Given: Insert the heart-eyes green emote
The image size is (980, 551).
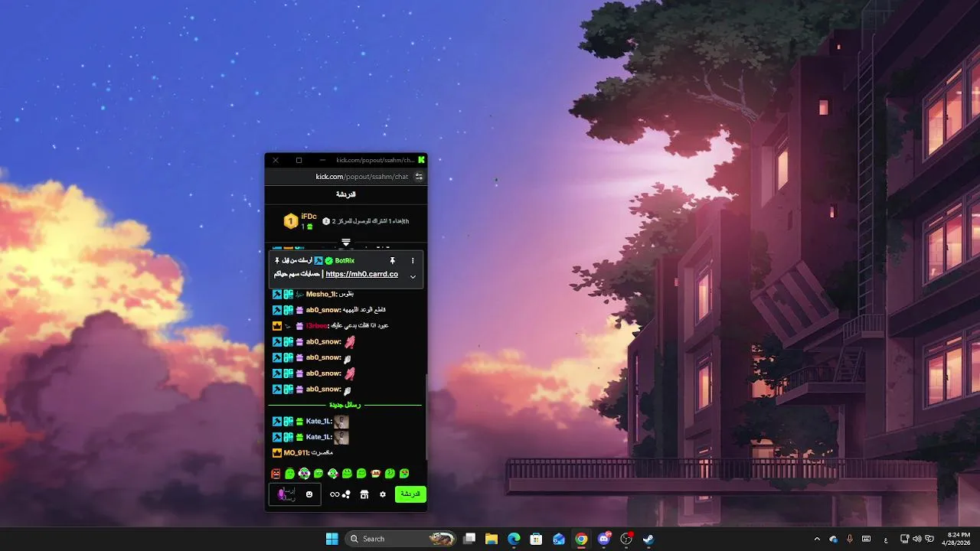Looking at the screenshot, I should [x=404, y=474].
